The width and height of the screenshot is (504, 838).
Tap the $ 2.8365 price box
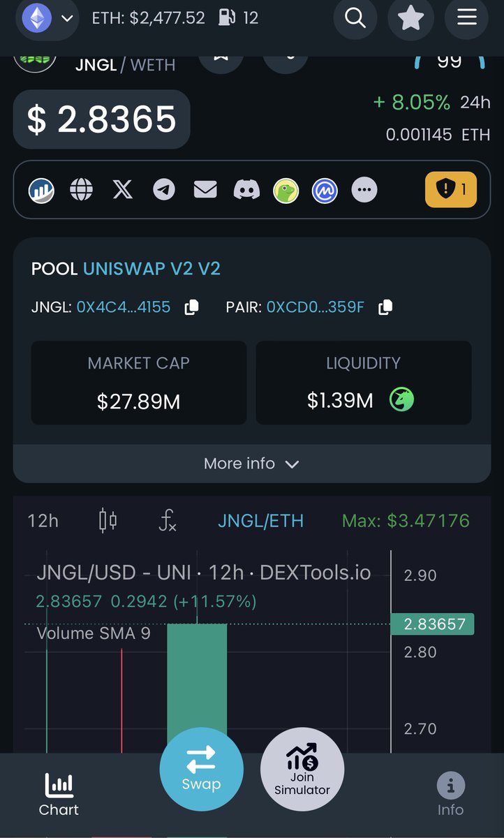pos(101,119)
